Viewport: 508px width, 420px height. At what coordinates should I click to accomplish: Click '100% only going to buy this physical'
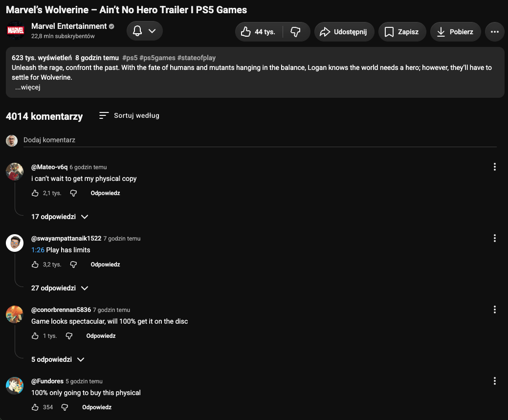pos(86,393)
